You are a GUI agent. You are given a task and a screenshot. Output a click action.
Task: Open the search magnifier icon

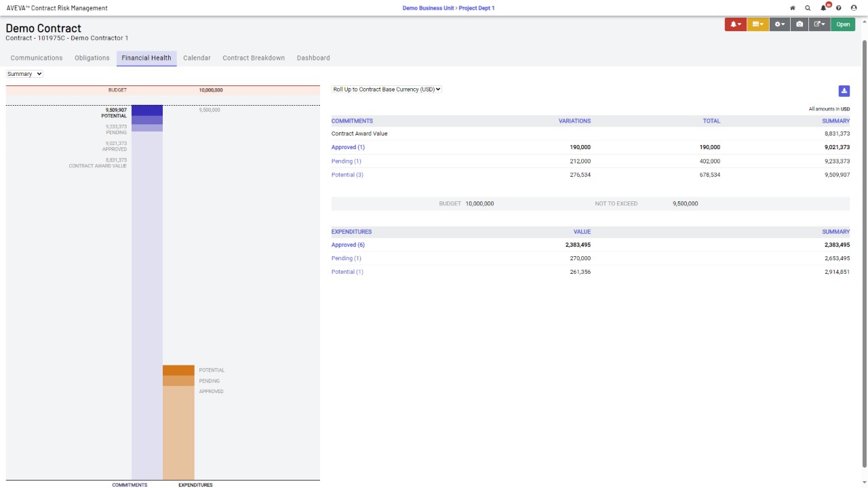point(808,8)
